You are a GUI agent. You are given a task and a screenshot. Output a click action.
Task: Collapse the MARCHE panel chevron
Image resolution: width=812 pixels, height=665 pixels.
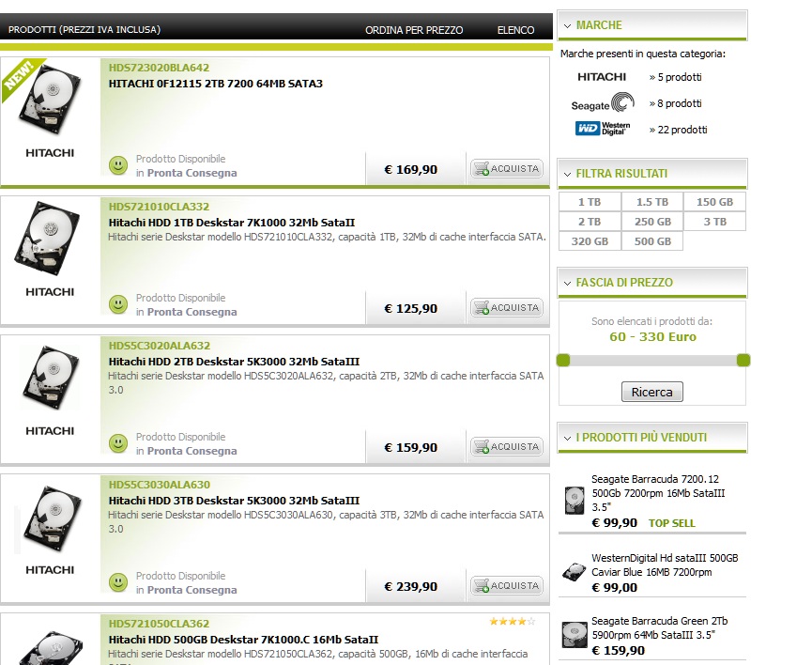[568, 25]
